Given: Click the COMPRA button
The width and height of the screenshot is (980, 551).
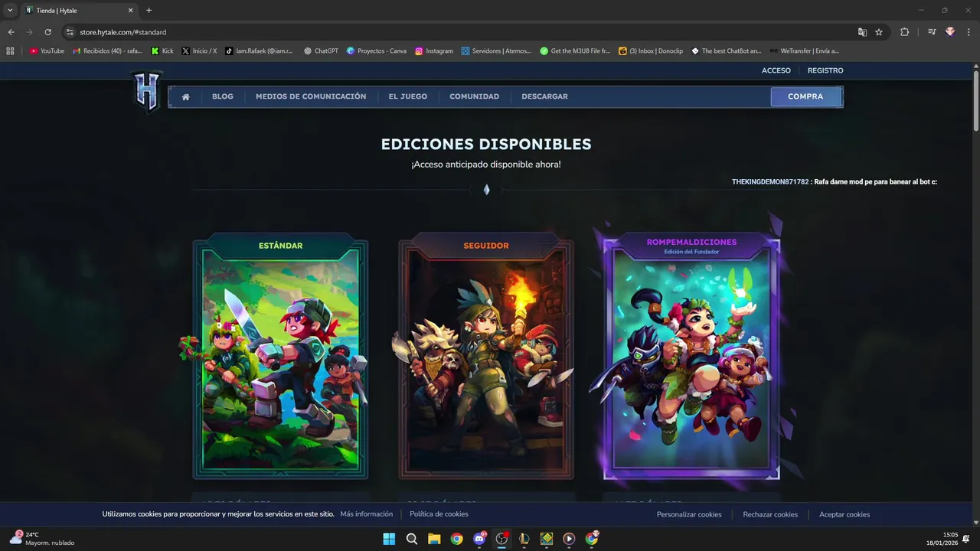Looking at the screenshot, I should pos(805,96).
